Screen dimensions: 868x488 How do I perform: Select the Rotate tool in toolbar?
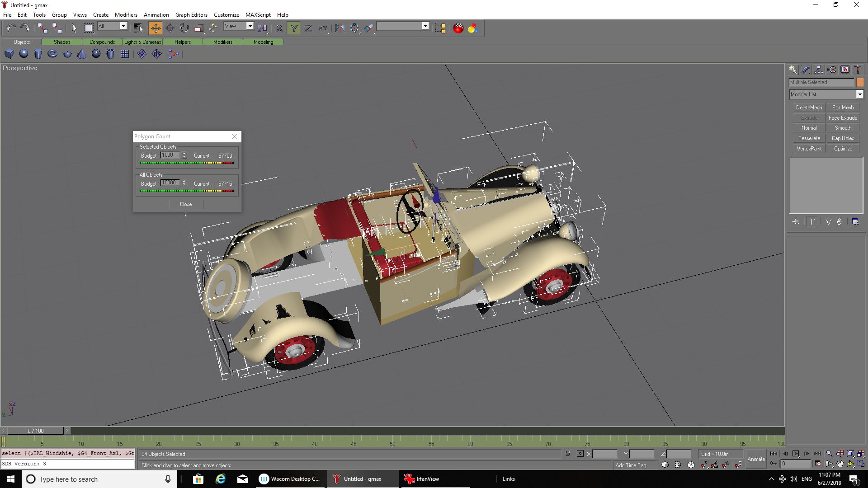[184, 28]
